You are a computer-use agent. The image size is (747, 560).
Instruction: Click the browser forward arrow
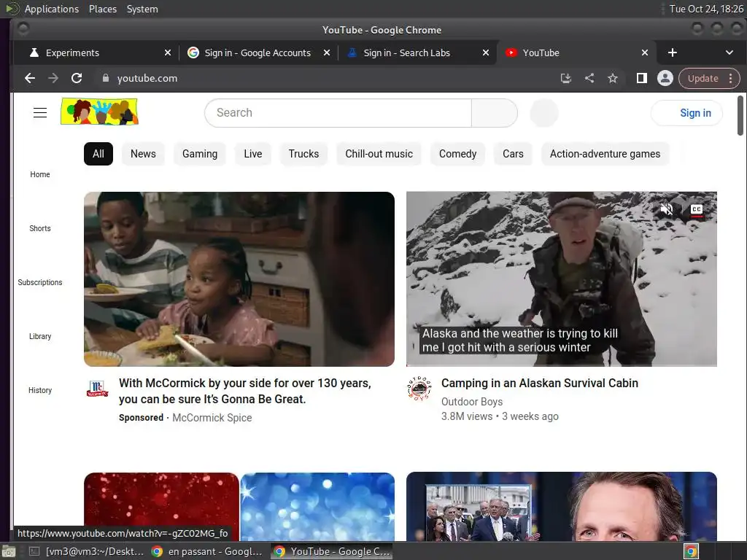click(53, 78)
